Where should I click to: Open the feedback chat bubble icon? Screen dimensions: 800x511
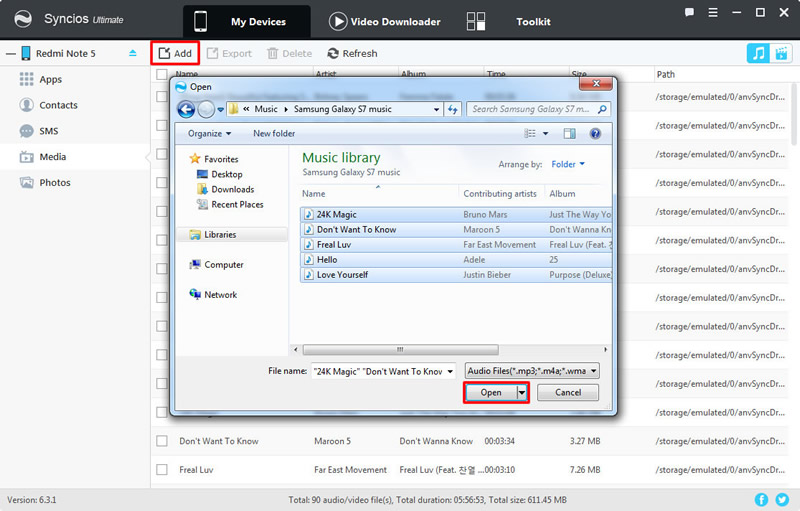click(689, 12)
